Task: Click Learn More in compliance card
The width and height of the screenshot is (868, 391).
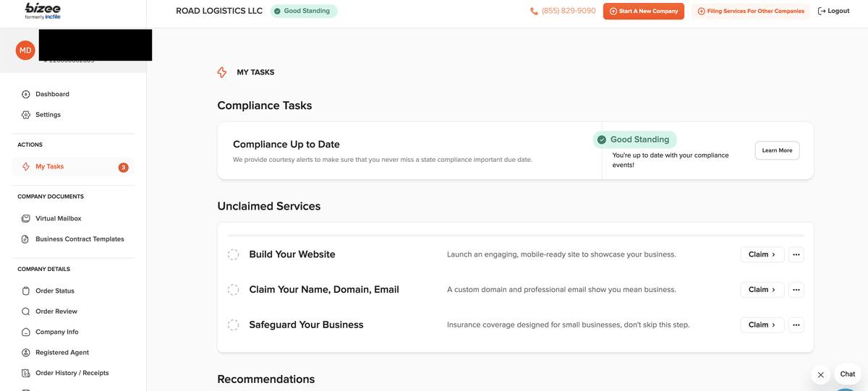Action: point(777,150)
